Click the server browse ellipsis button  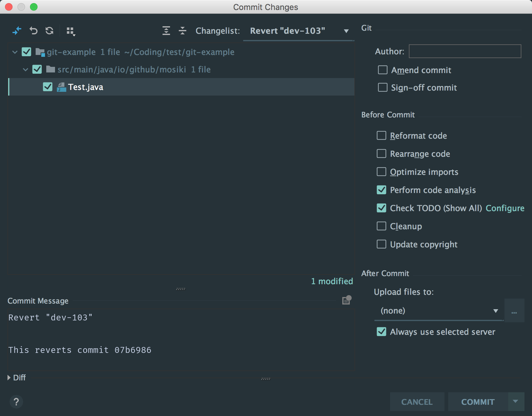coord(514,311)
